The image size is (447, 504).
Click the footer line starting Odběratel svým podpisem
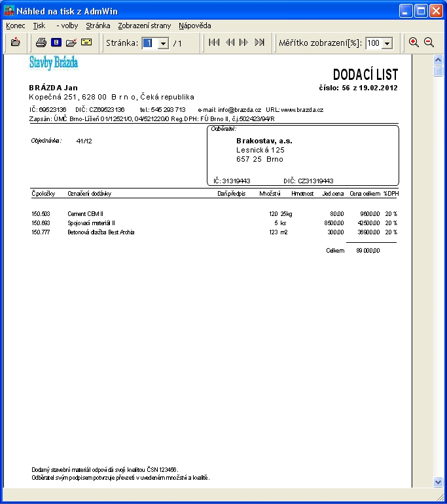(x=120, y=478)
